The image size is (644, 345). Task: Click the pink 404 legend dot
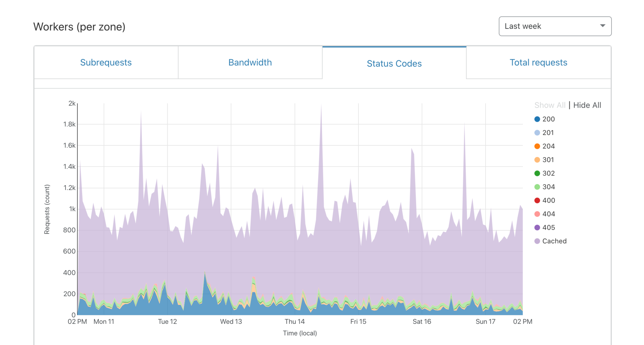click(537, 214)
